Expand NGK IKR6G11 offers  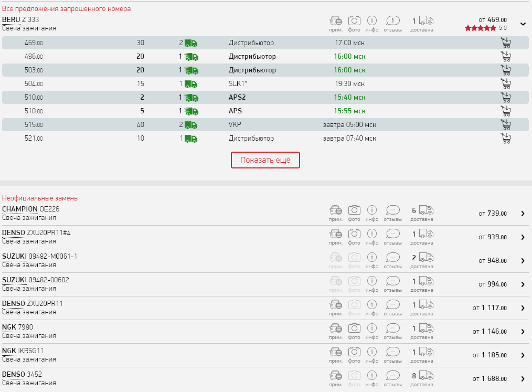point(523,355)
